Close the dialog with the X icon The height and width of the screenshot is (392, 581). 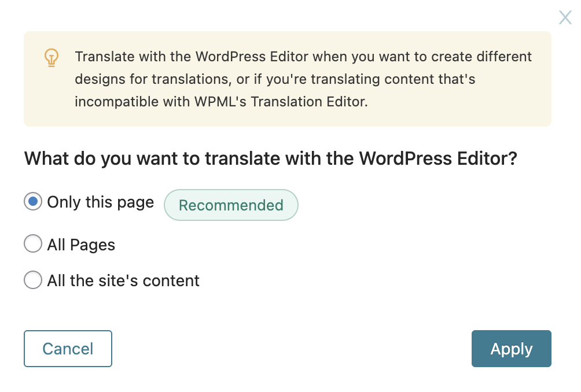565,17
